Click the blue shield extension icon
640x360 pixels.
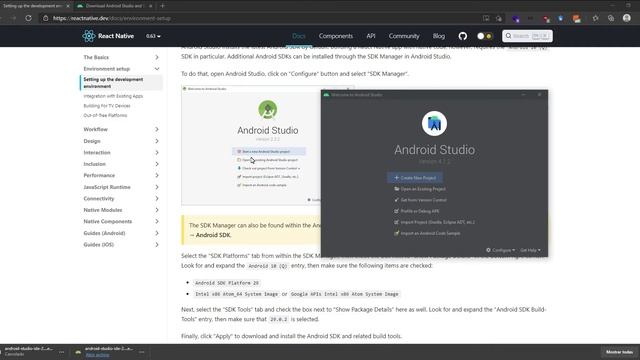point(560,18)
